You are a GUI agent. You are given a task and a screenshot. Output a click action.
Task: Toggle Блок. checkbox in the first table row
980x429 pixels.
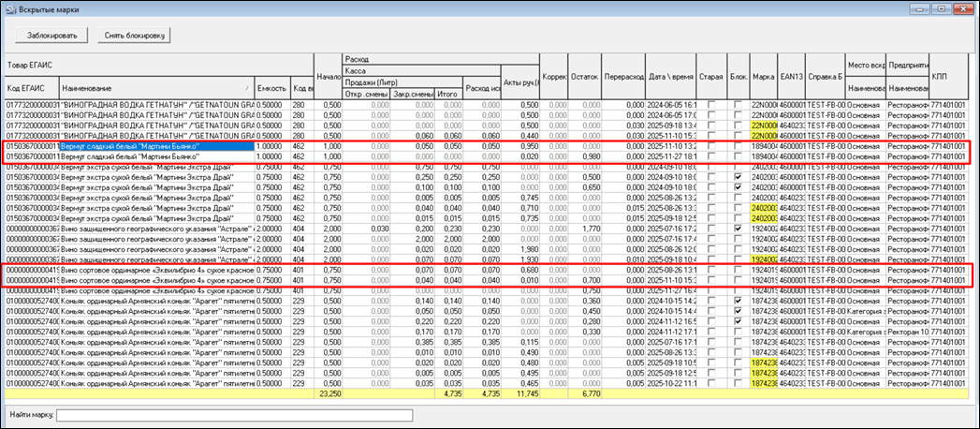pyautogui.click(x=738, y=104)
